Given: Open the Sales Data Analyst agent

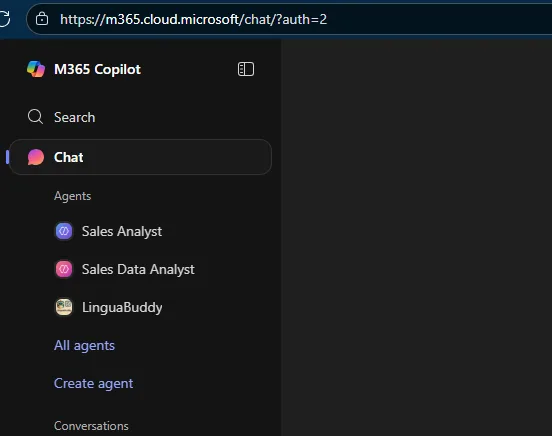Looking at the screenshot, I should 138,269.
